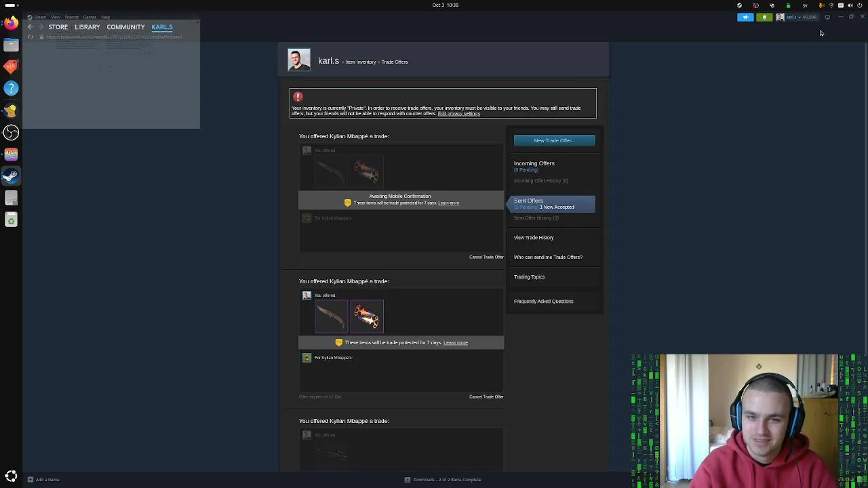Open Sent Offer History link

[536, 218]
